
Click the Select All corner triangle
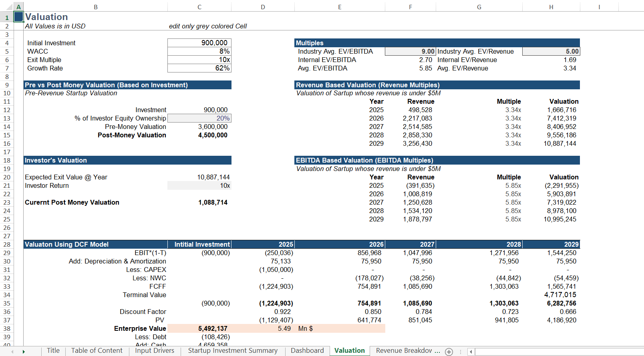(9, 7)
